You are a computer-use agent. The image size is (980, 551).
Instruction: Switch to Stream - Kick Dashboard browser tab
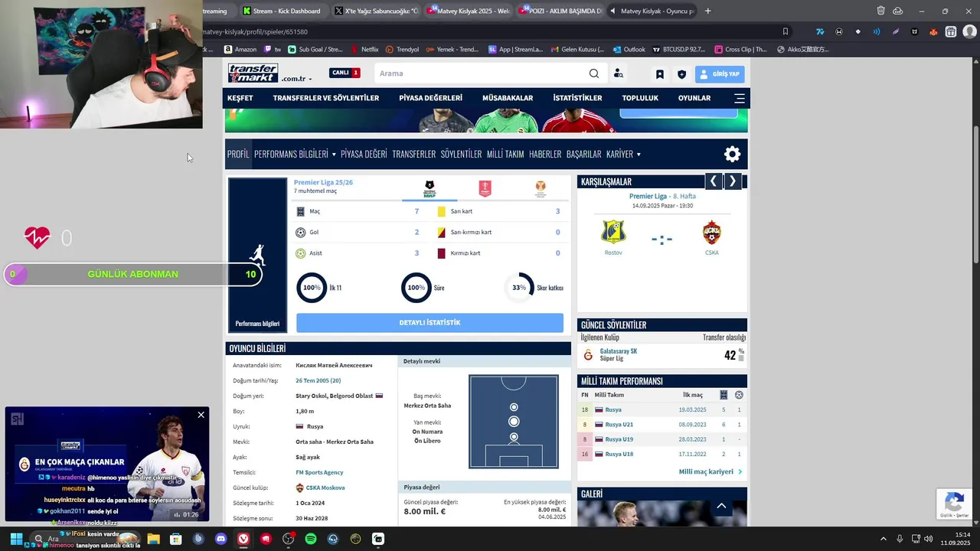click(281, 11)
